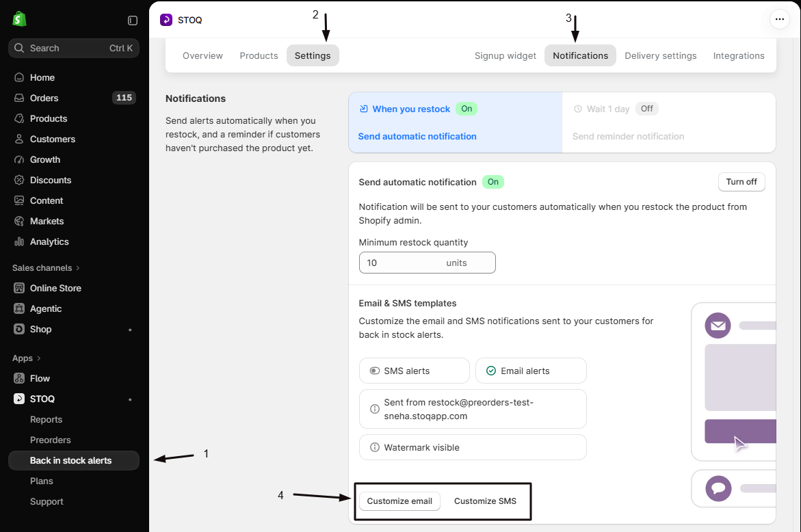Click the Agentic sales channel icon
Screen dimensions: 801x532
pyautogui.click(x=19, y=308)
